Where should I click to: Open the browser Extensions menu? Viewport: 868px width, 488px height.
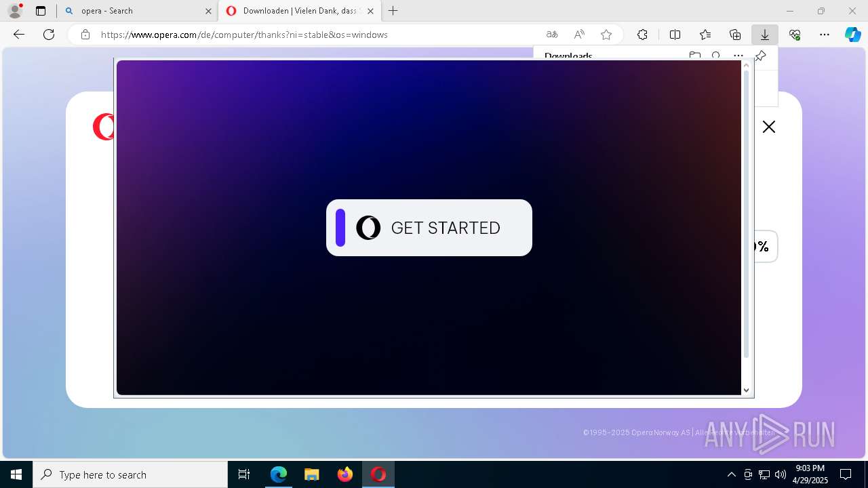point(642,35)
